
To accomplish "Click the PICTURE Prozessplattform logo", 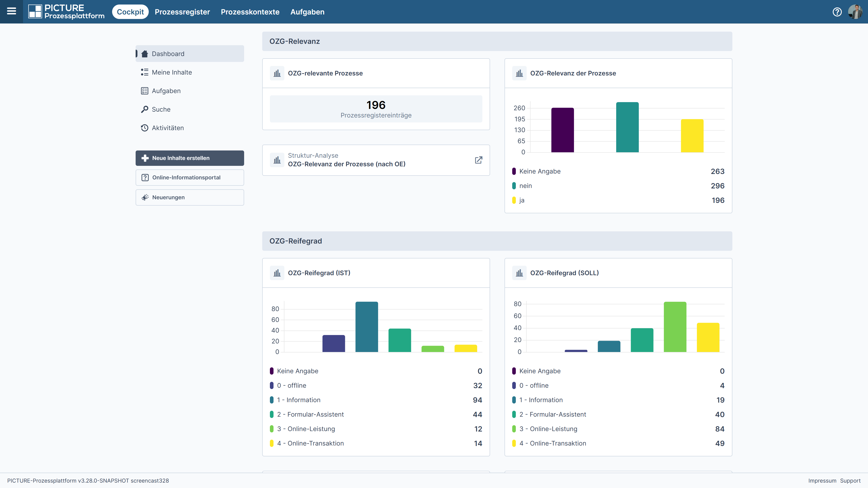I will point(66,12).
